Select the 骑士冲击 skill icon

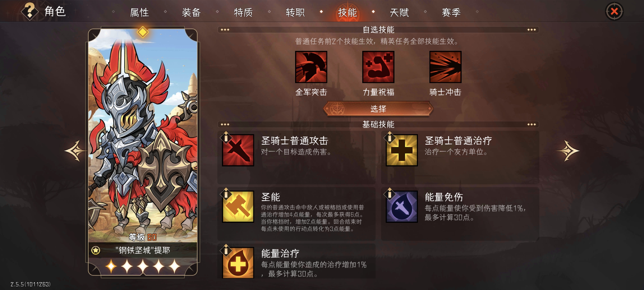(x=445, y=67)
